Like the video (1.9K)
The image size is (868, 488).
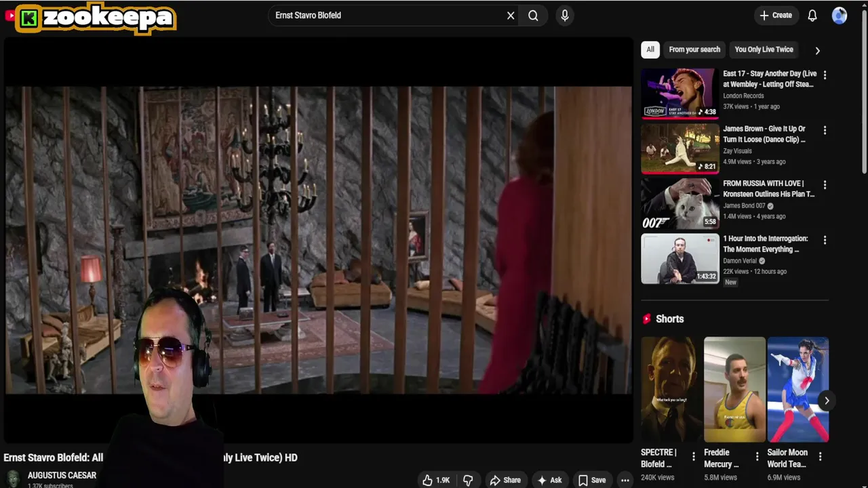pyautogui.click(x=436, y=480)
